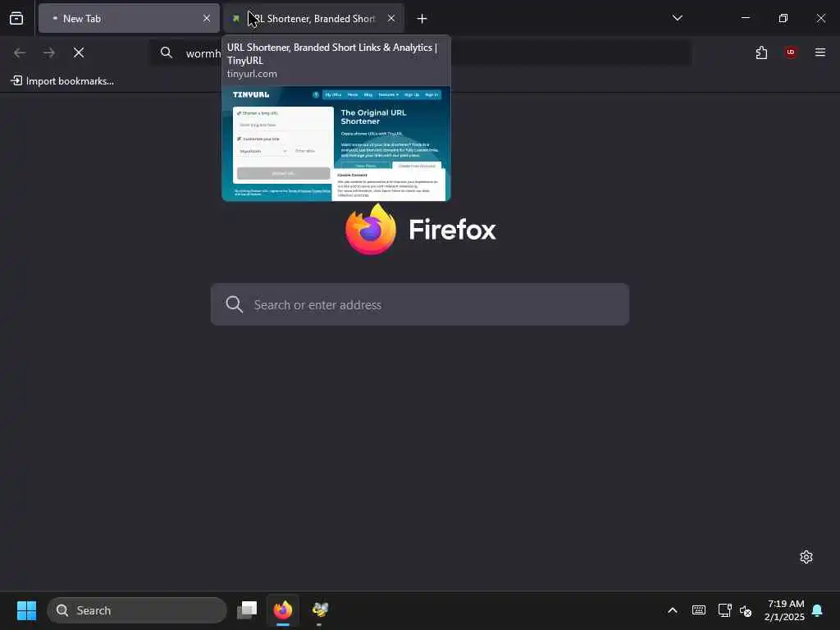
Task: Click the Firefox taskbar icon
Action: coord(283,609)
